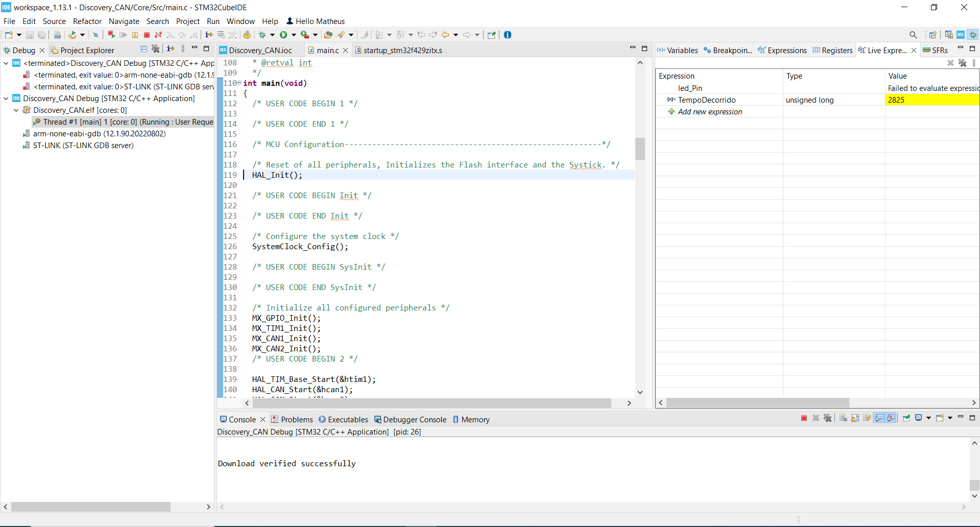Expand the Run button dropdown arrow
Viewport: 980px width, 527px height.
click(295, 35)
